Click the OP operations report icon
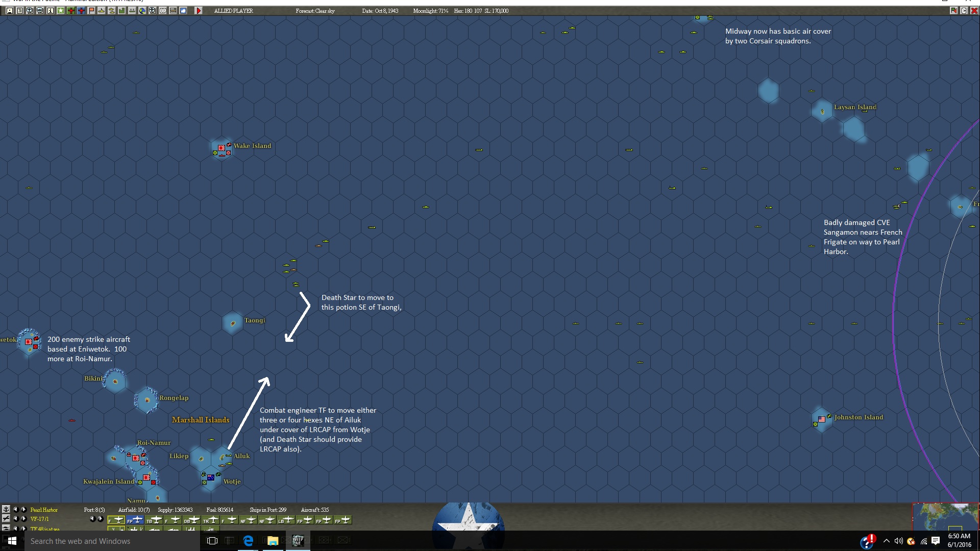 click(163, 11)
